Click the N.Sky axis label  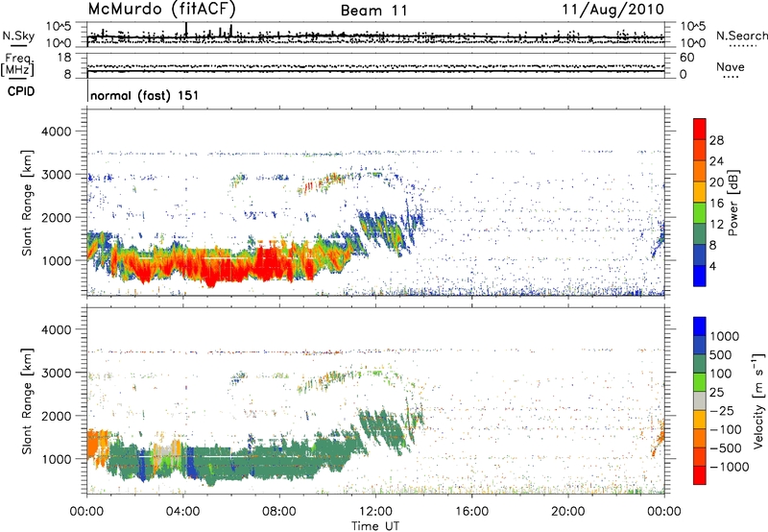point(18,36)
